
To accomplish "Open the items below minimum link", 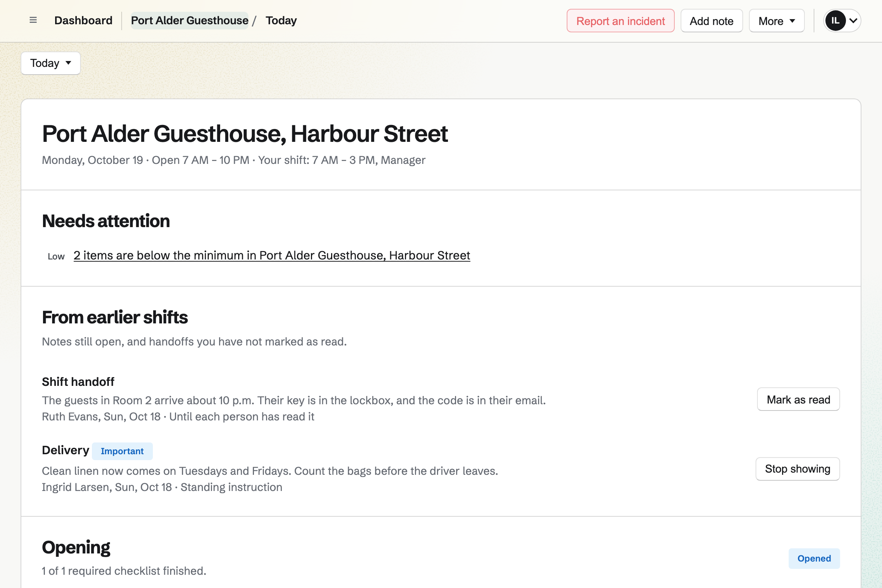I will [x=272, y=255].
